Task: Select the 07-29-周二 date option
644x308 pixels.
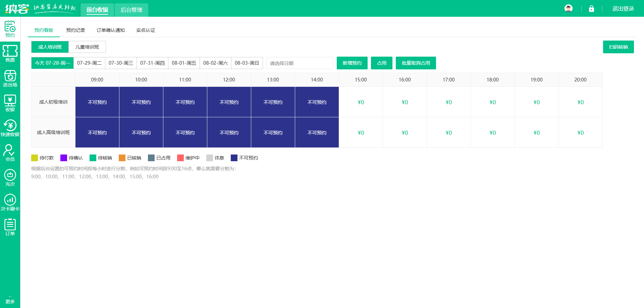Action: click(x=89, y=63)
